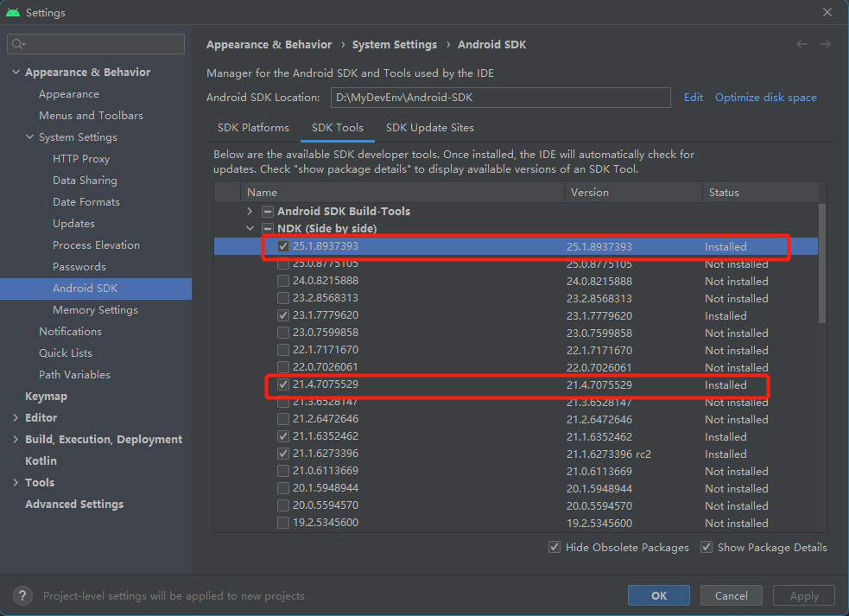Click the help question mark icon

coord(24,595)
